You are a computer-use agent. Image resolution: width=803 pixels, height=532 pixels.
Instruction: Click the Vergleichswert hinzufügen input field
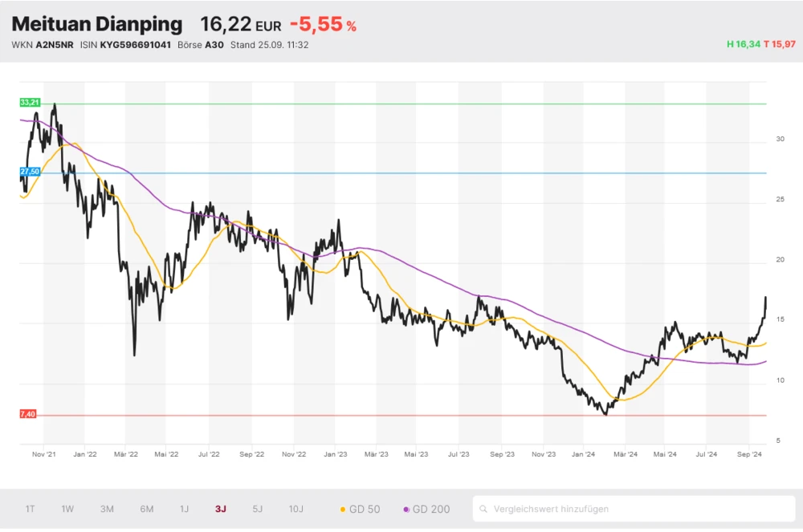click(x=634, y=509)
